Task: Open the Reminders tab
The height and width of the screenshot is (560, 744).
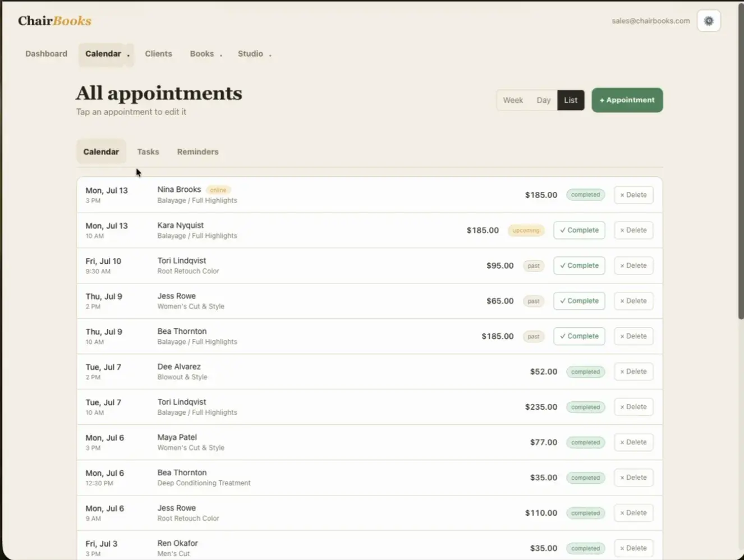Action: pos(198,152)
